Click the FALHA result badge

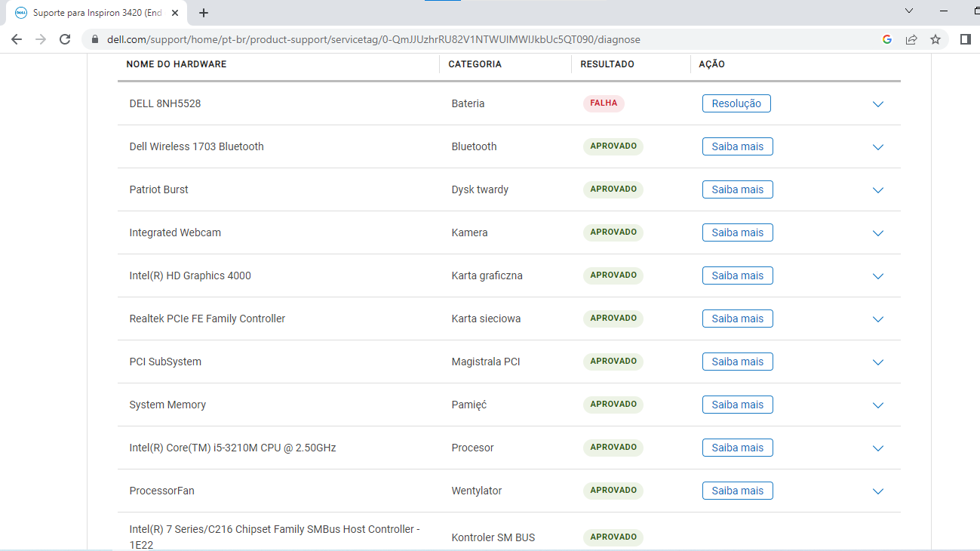coord(604,103)
